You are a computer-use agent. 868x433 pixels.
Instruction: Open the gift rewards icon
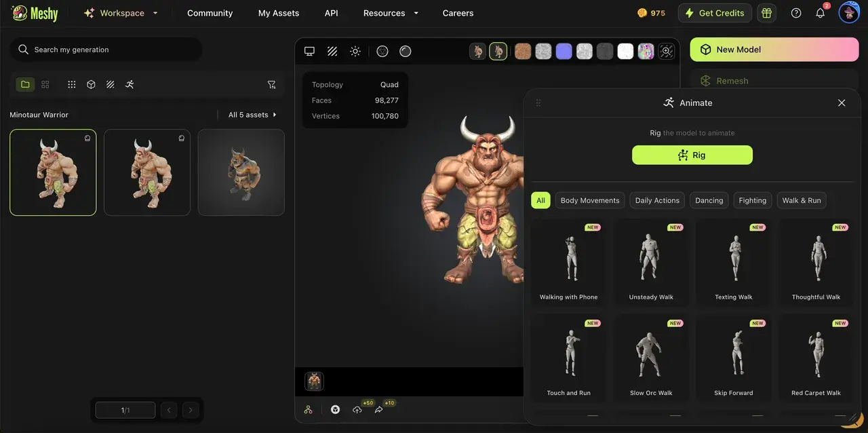766,13
